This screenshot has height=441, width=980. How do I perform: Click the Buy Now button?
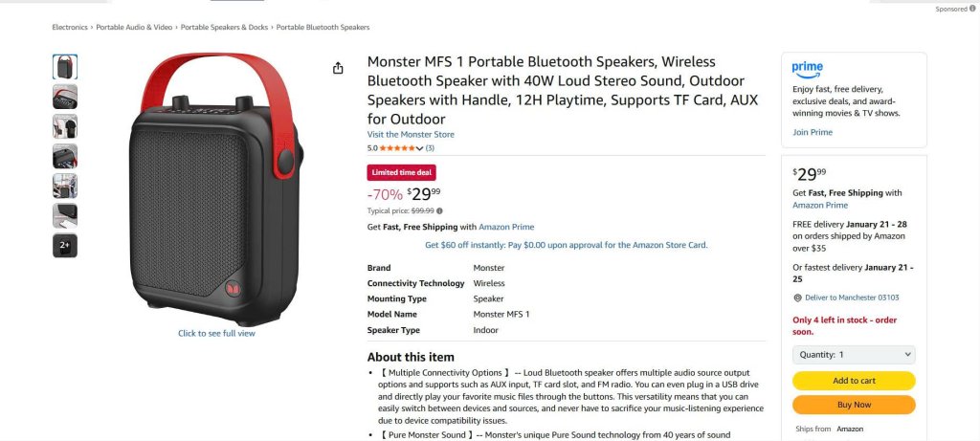tap(854, 405)
